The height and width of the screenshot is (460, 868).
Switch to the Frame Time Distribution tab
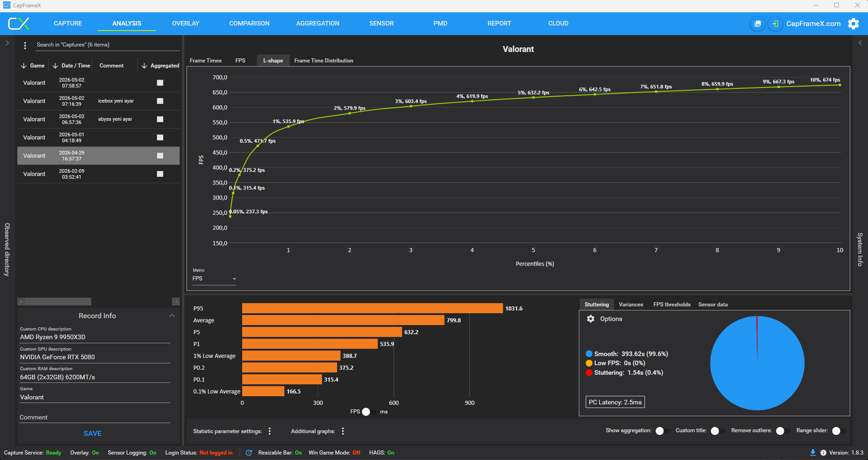tap(323, 61)
